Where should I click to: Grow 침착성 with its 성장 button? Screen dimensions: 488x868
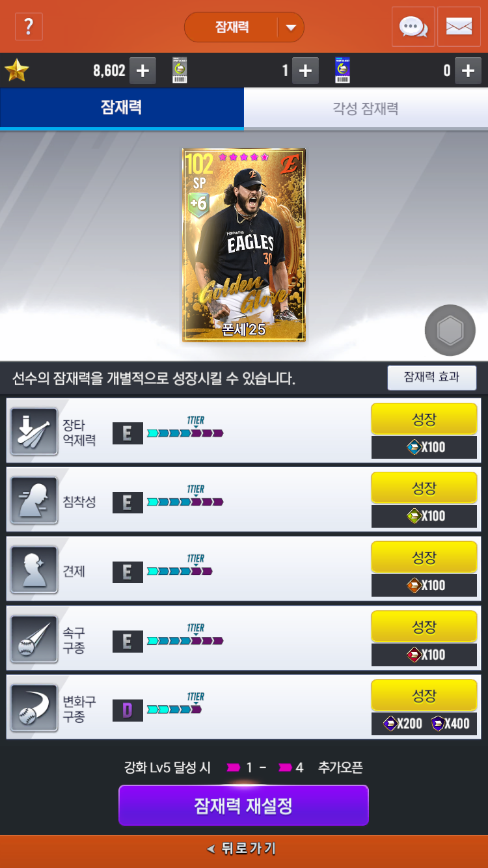click(x=424, y=488)
